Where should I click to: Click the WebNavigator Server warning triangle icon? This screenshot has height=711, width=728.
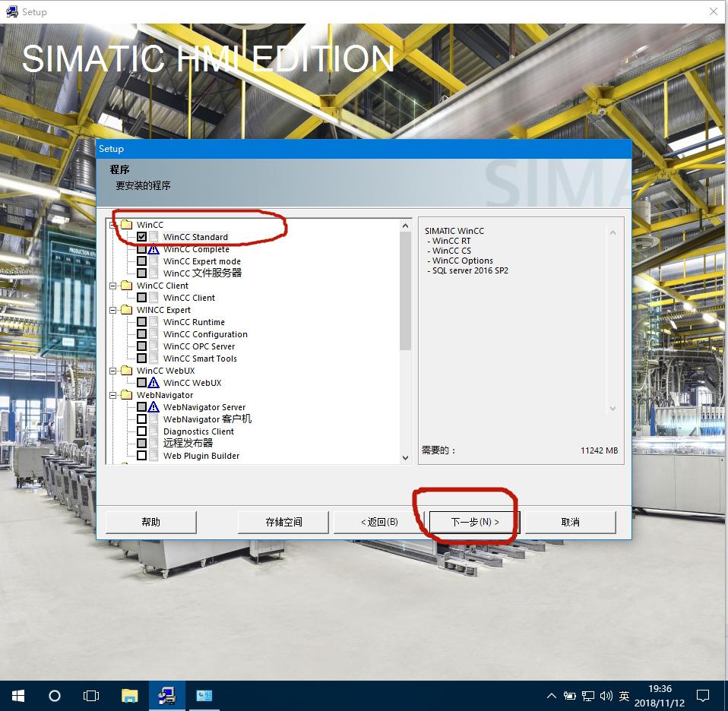[154, 407]
